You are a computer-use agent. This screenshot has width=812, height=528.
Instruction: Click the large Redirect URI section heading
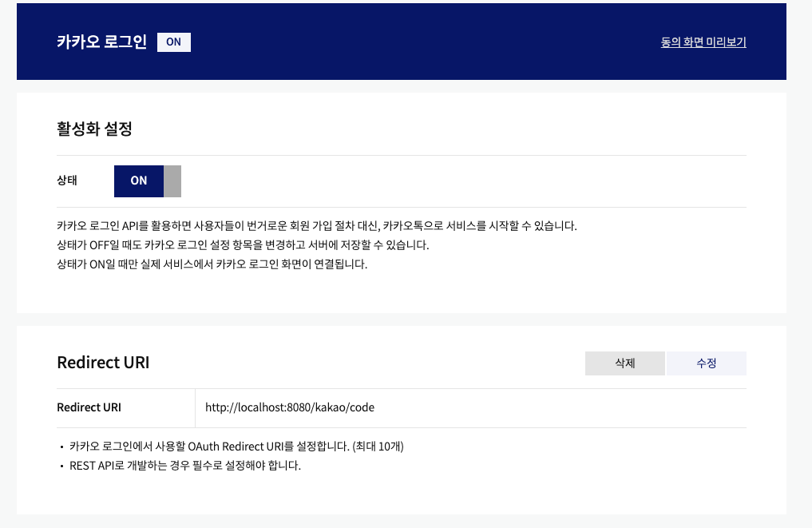point(103,362)
